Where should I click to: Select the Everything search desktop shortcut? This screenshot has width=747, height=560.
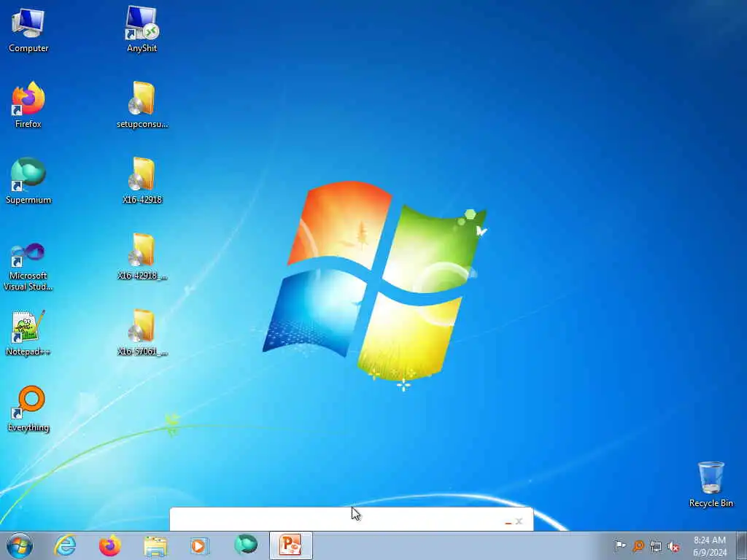tap(28, 408)
